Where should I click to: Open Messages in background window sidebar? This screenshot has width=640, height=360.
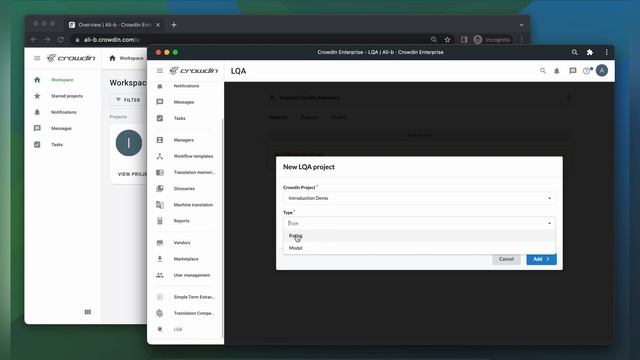pos(62,128)
